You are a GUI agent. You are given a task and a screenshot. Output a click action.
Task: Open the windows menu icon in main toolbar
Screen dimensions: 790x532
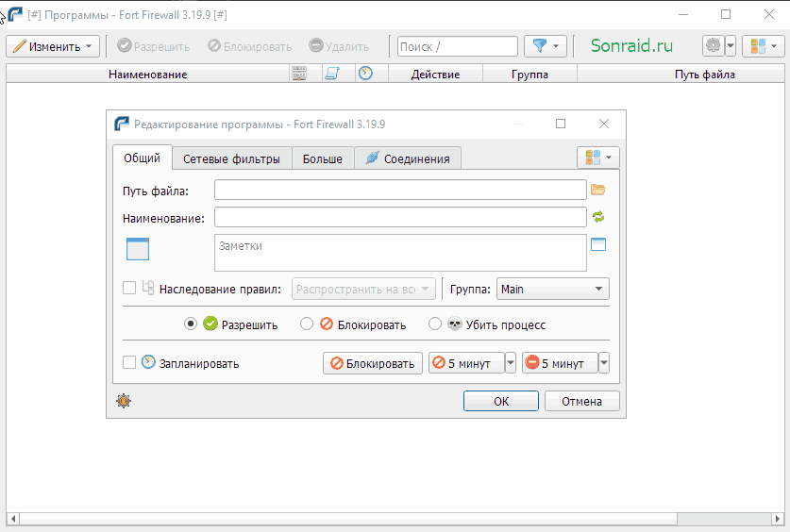(763, 46)
